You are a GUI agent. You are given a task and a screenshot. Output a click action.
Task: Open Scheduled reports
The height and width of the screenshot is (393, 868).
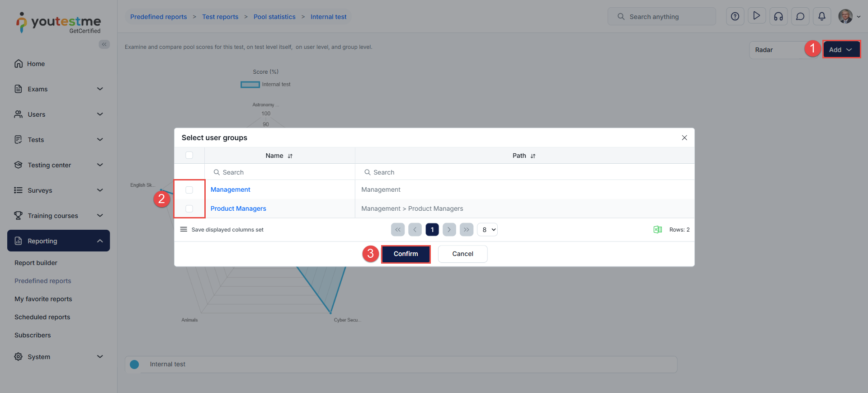(x=42, y=317)
